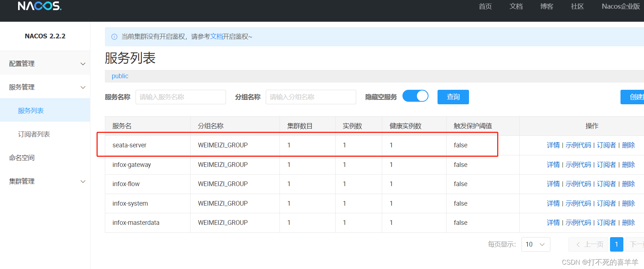Open 社区 in top navigation
The width and height of the screenshot is (644, 269).
coord(577,7)
